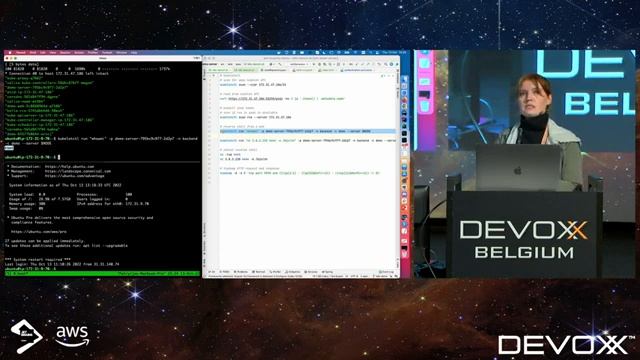
Task: Open the Profiler tool window tab
Action: [275, 272]
